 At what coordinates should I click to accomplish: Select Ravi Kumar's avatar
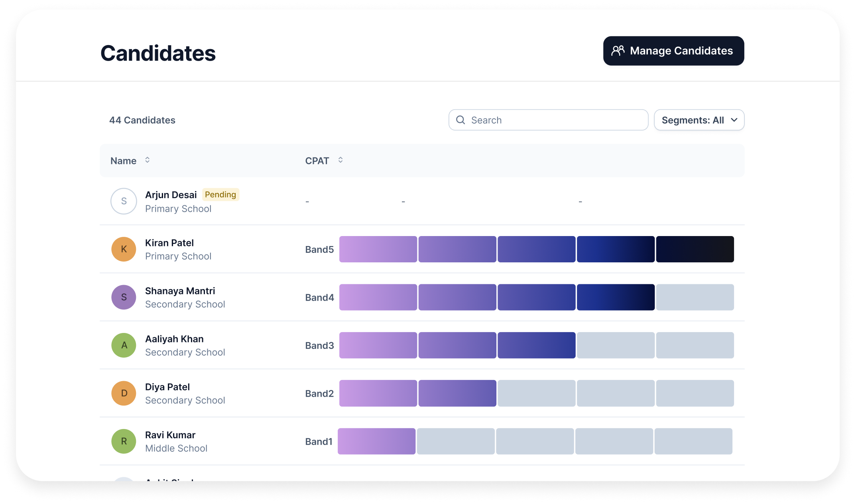[x=124, y=441]
